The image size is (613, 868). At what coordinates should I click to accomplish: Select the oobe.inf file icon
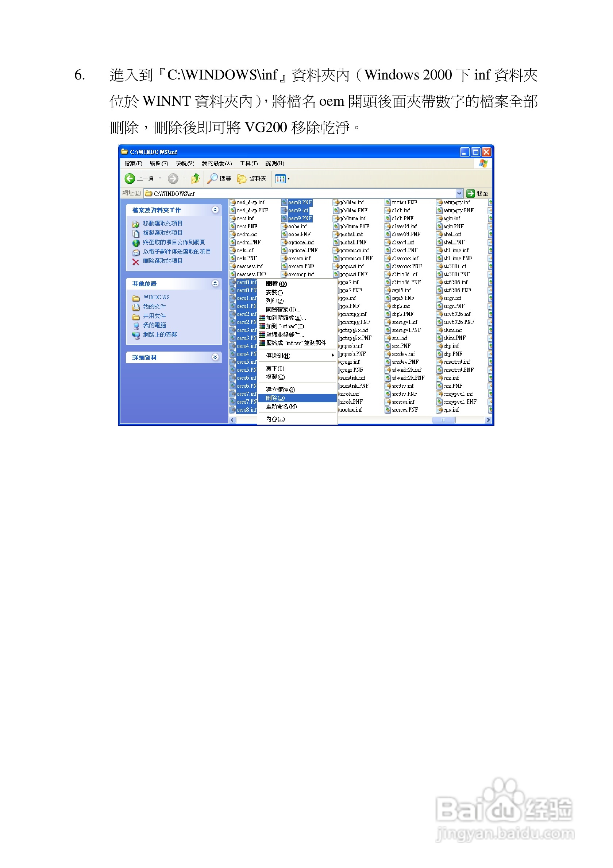click(284, 226)
